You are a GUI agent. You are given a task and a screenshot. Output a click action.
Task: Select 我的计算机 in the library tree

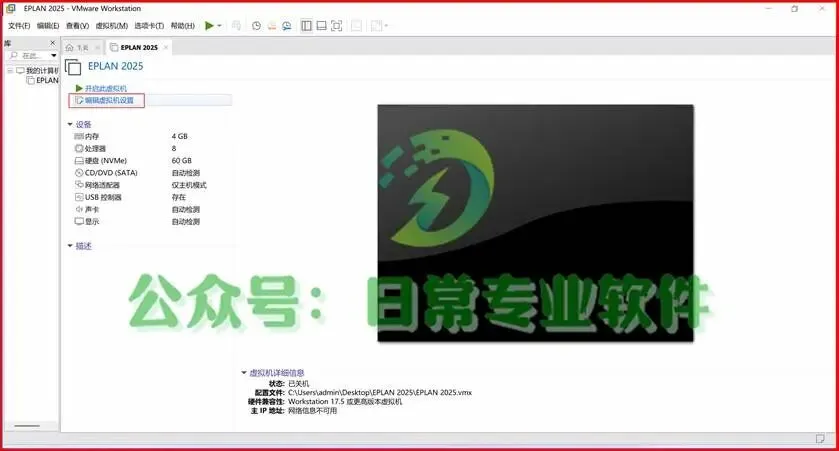point(42,71)
